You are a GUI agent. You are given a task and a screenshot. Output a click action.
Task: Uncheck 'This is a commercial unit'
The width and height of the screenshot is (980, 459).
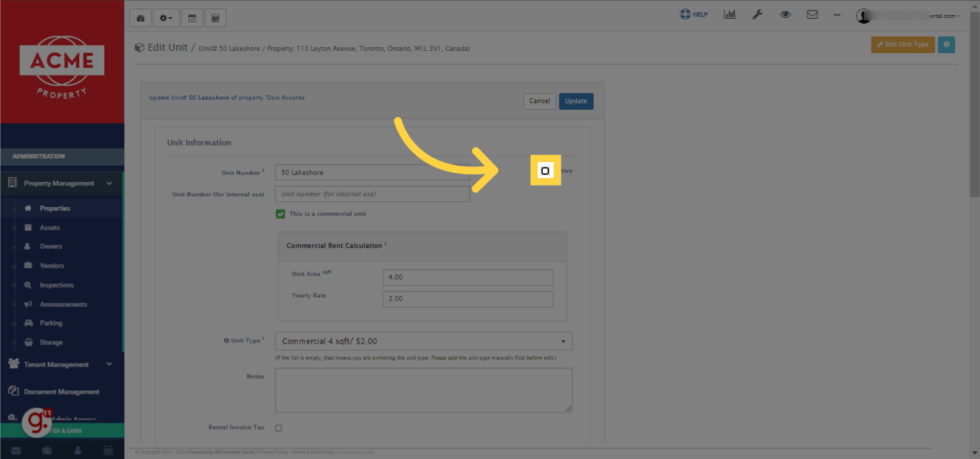pos(281,214)
